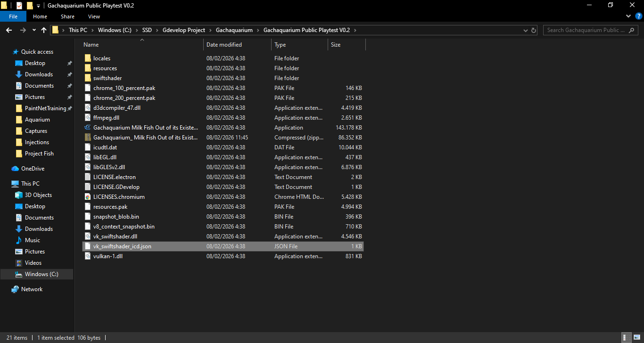The image size is (644, 343).
Task: Sort files by Date modified column
Action: [224, 45]
